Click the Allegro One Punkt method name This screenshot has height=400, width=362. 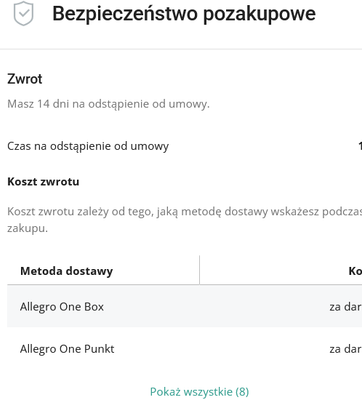coord(67,349)
